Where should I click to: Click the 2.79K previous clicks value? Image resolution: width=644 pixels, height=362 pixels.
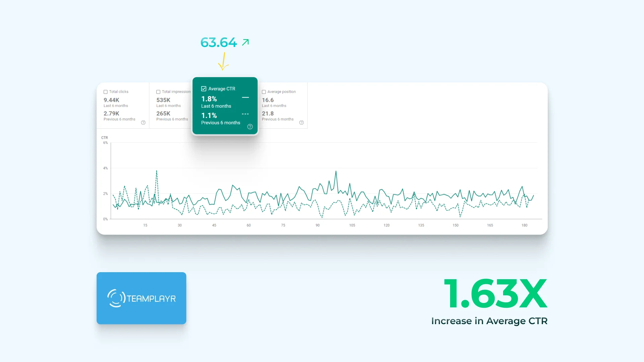pyautogui.click(x=111, y=113)
